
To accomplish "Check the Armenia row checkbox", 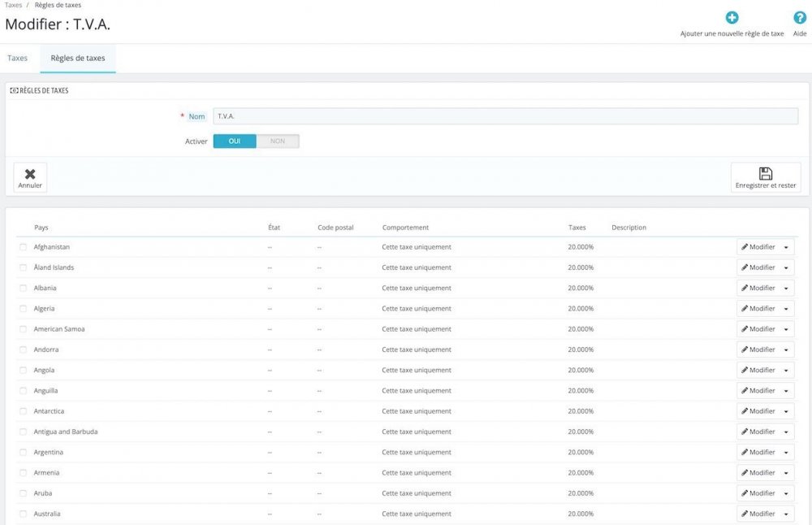I will point(23,473).
